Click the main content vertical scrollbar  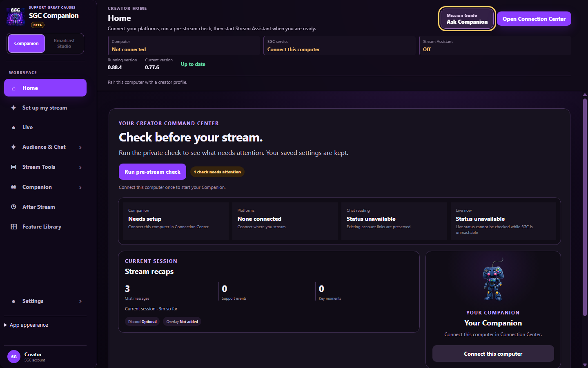point(585,207)
